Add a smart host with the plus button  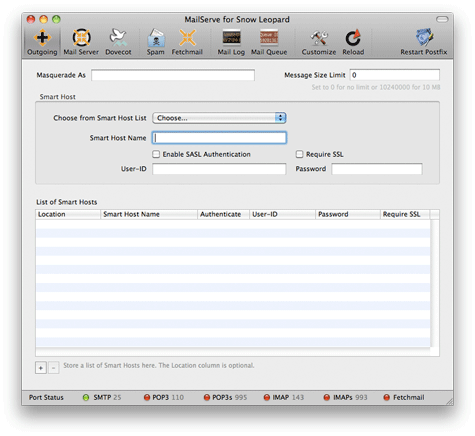[41, 368]
